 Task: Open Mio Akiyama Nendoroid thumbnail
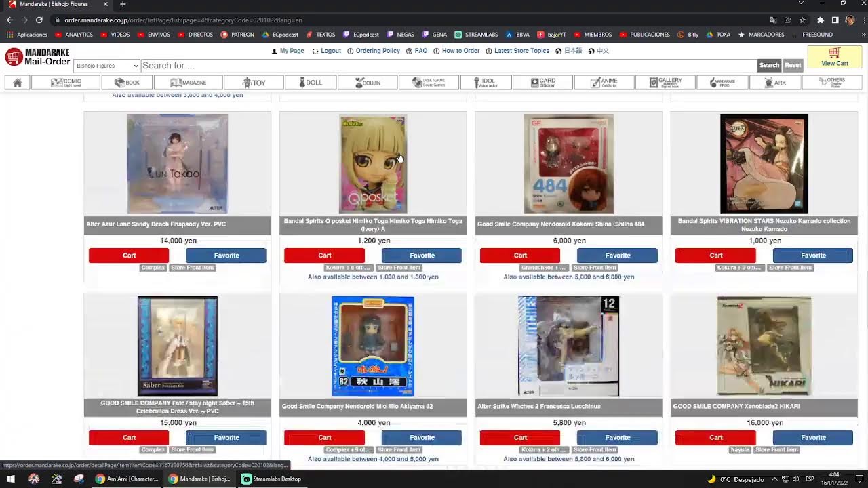tap(373, 346)
